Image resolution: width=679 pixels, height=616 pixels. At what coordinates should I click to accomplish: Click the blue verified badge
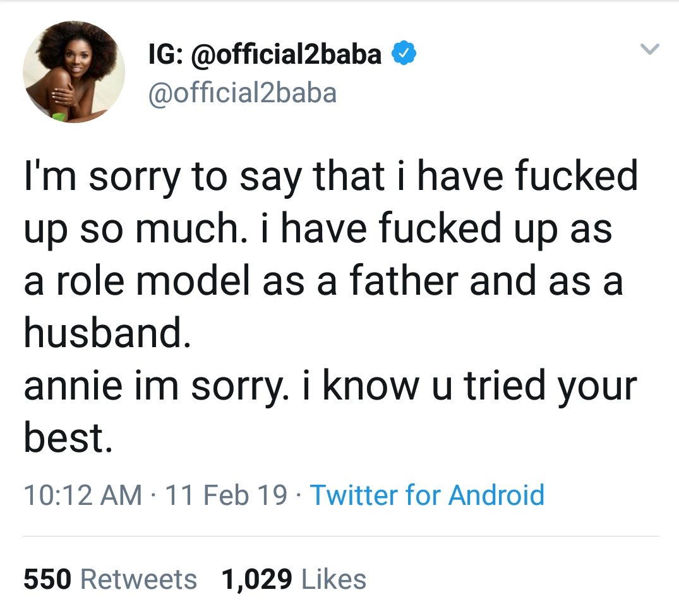coord(404,55)
